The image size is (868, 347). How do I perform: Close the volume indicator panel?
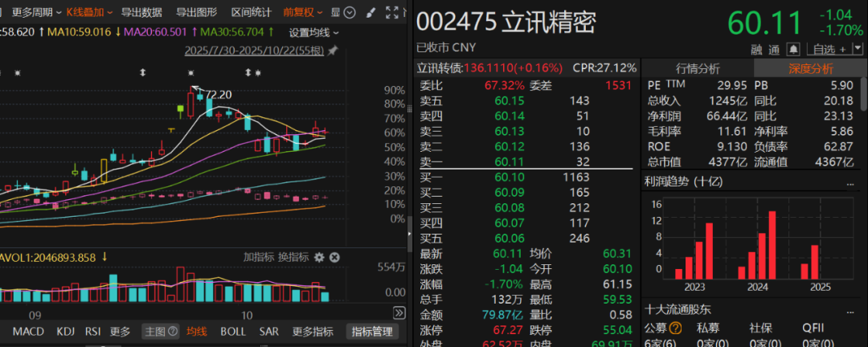coord(334,257)
